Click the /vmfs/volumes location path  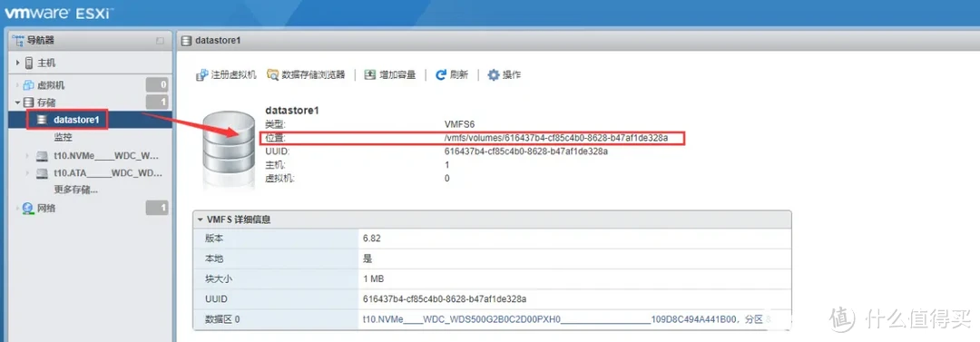556,138
